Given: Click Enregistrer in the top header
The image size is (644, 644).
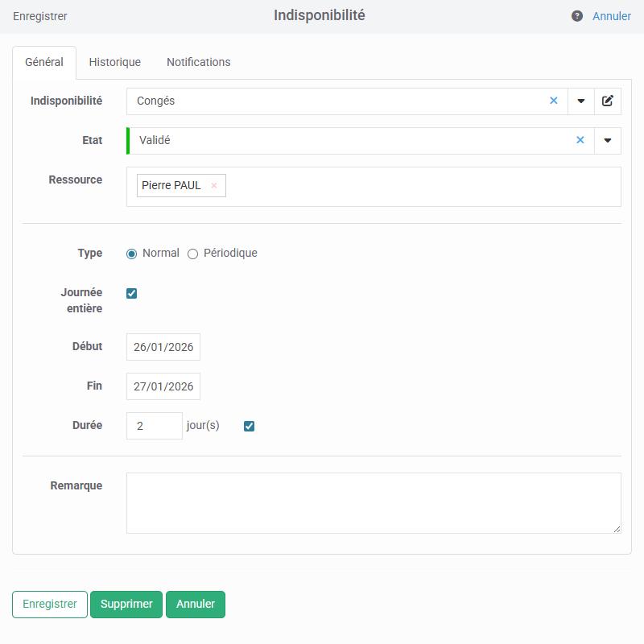Looking at the screenshot, I should [39, 16].
